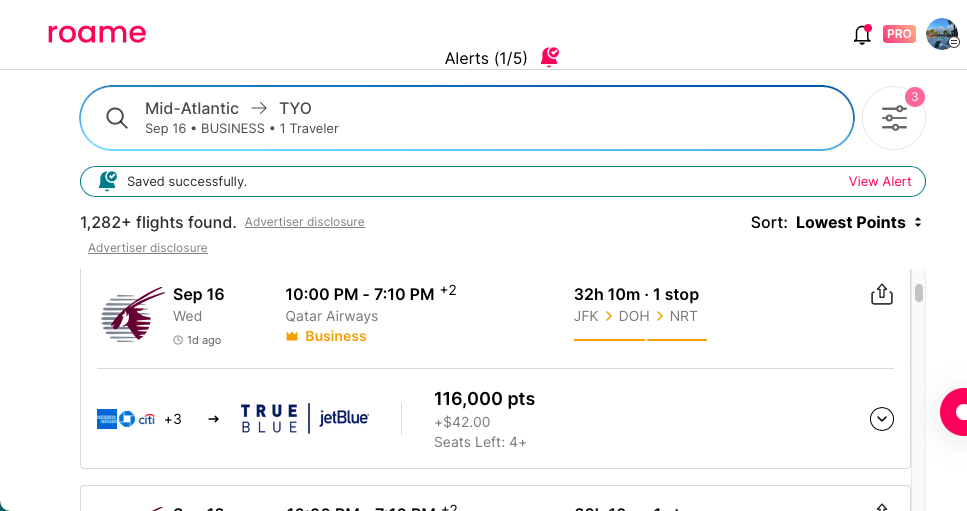Open the user profile avatar
This screenshot has height=511, width=967.
click(x=941, y=34)
